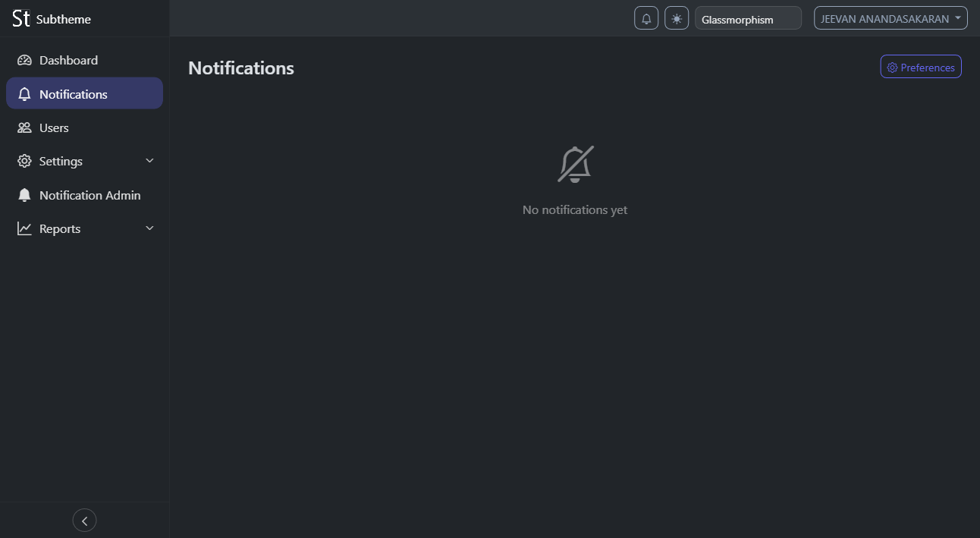The width and height of the screenshot is (980, 538).
Task: Open the Glassmorphism theme selector
Action: coord(748,18)
